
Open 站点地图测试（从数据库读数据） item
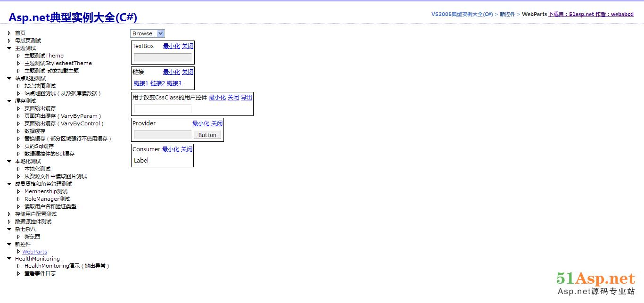click(x=63, y=93)
